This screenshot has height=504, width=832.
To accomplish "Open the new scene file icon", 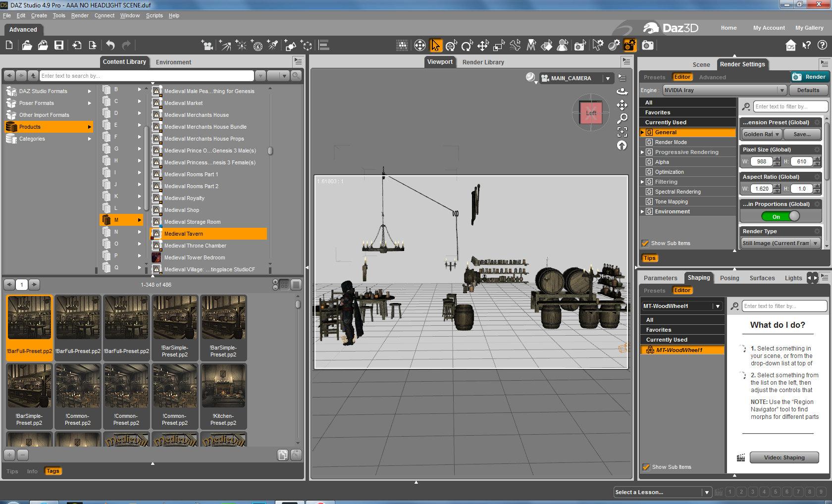I will click(9, 46).
